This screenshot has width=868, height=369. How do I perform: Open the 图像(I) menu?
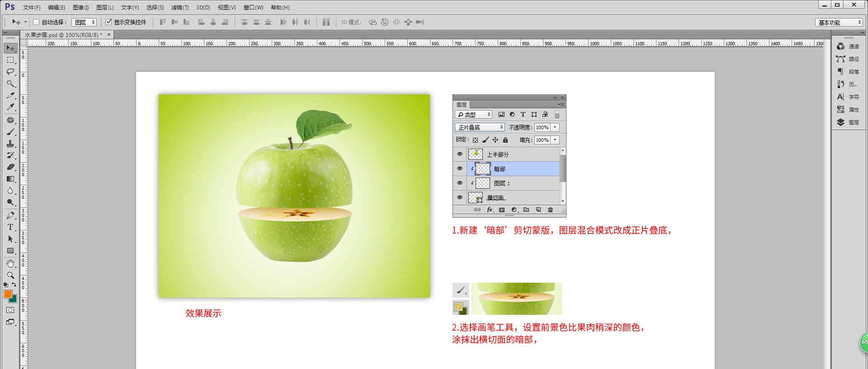coord(81,8)
